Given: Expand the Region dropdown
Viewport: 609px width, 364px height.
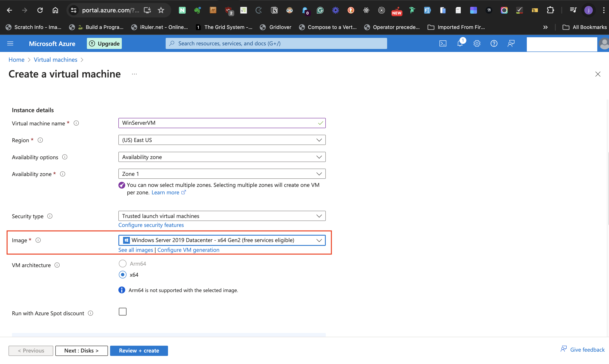Looking at the screenshot, I should [222, 140].
